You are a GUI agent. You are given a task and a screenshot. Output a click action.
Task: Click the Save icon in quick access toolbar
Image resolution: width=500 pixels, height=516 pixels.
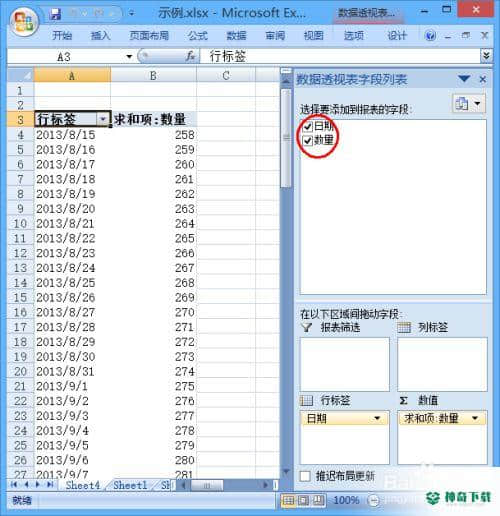(55, 14)
